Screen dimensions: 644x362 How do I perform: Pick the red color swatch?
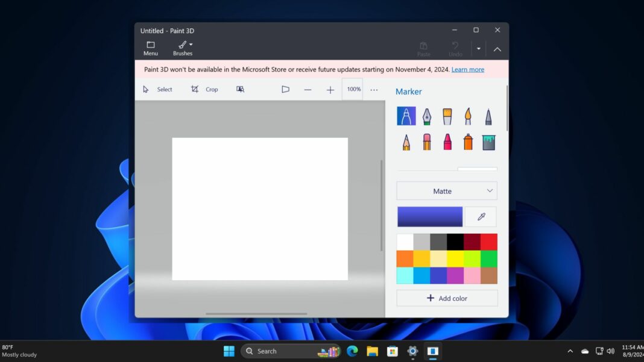tap(488, 241)
